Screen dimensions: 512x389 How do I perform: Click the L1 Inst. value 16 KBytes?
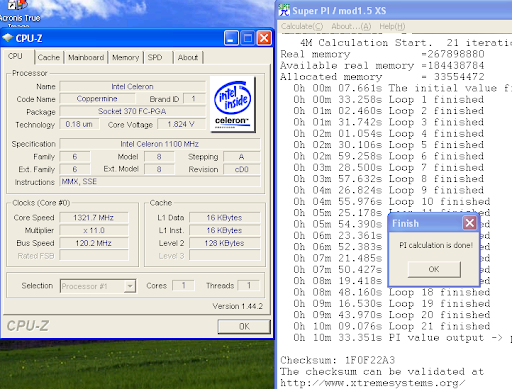pos(224,230)
